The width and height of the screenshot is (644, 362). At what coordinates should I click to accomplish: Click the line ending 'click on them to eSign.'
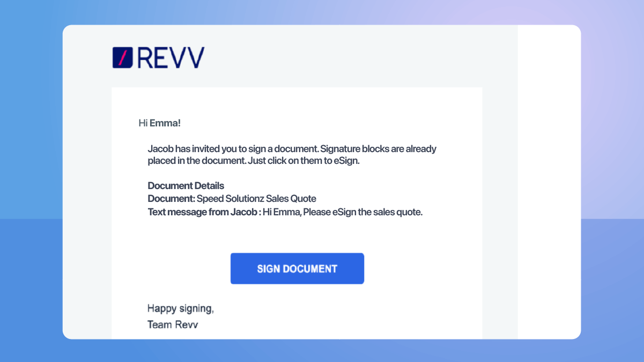[254, 161]
